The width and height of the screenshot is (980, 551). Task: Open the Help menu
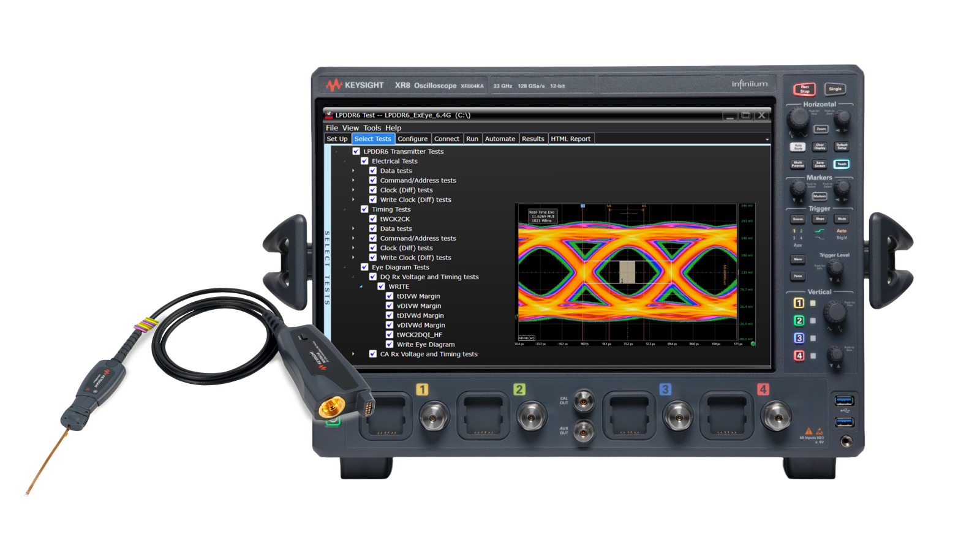pos(393,128)
